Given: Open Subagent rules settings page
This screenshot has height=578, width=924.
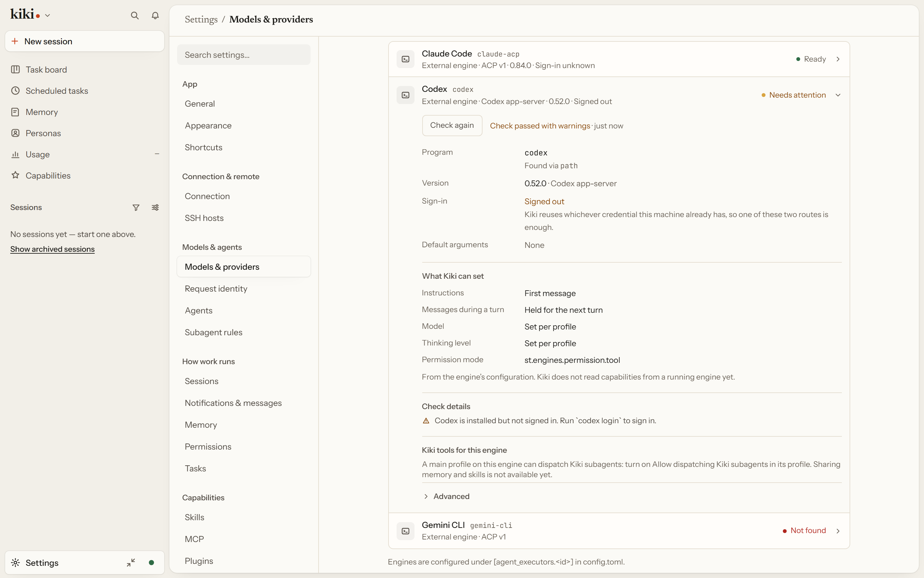Looking at the screenshot, I should pos(244,332).
